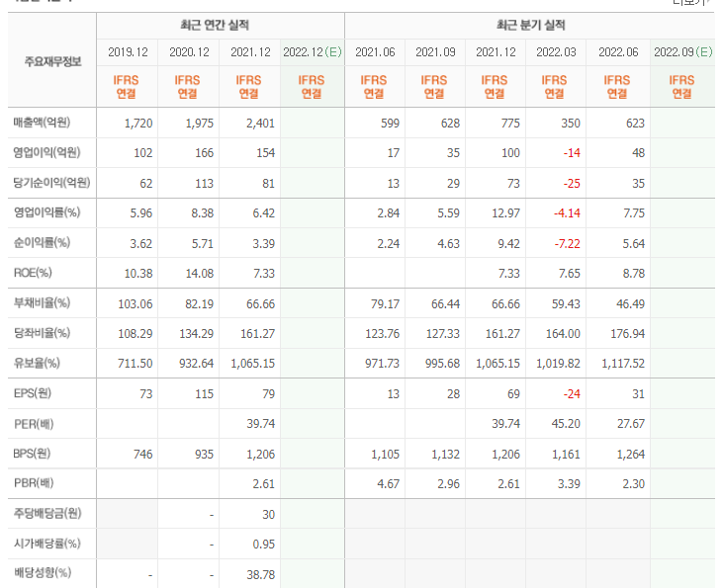Click the 10.38 ROE value
This screenshot has width=723, height=588.
coord(138,274)
